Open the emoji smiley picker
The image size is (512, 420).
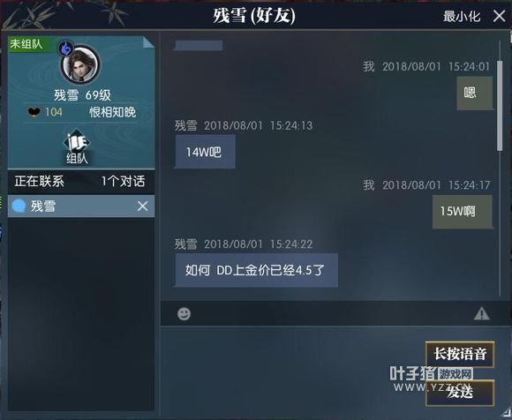tap(184, 314)
